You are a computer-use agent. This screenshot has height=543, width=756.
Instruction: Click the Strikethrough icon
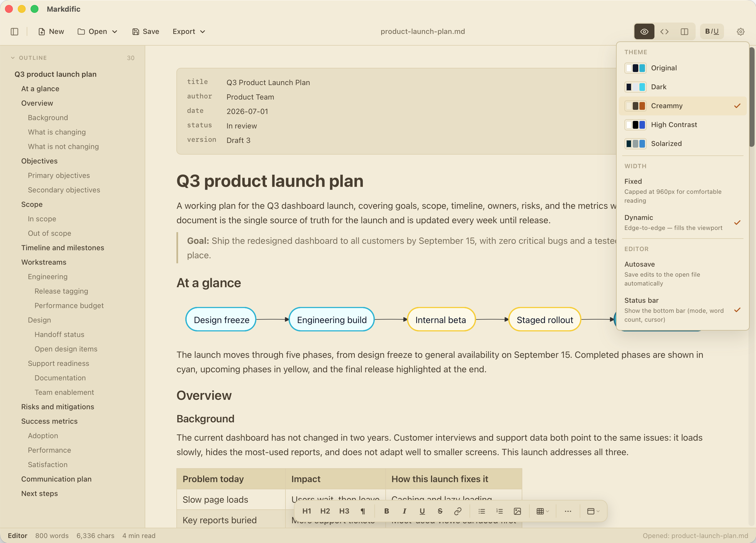(440, 511)
